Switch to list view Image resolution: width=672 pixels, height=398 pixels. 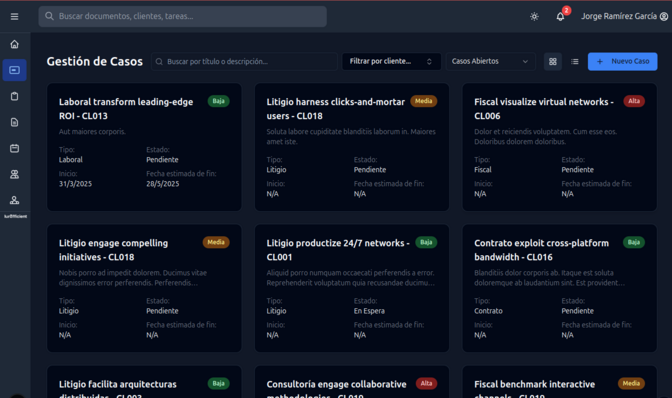pyautogui.click(x=575, y=62)
